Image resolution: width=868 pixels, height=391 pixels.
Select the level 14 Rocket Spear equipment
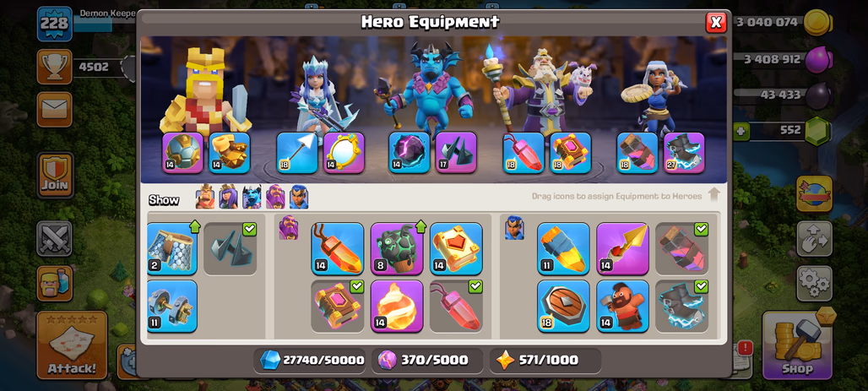[x=623, y=248]
